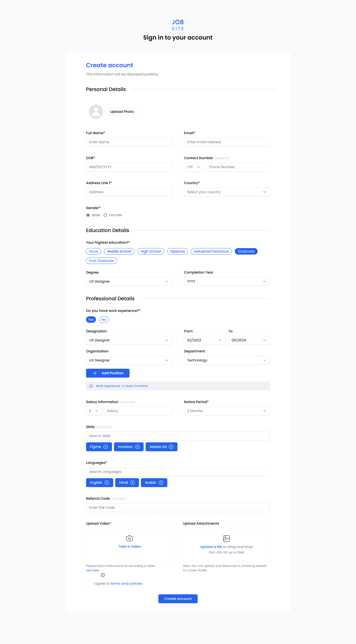This screenshot has width=356, height=644.
Task: Click the plus icon on Add Position
Action: [95, 373]
